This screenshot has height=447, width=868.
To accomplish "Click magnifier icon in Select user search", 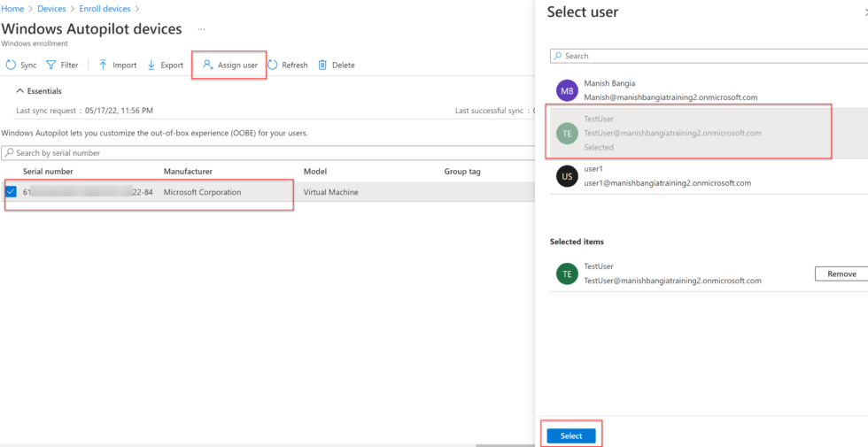I will (x=558, y=56).
